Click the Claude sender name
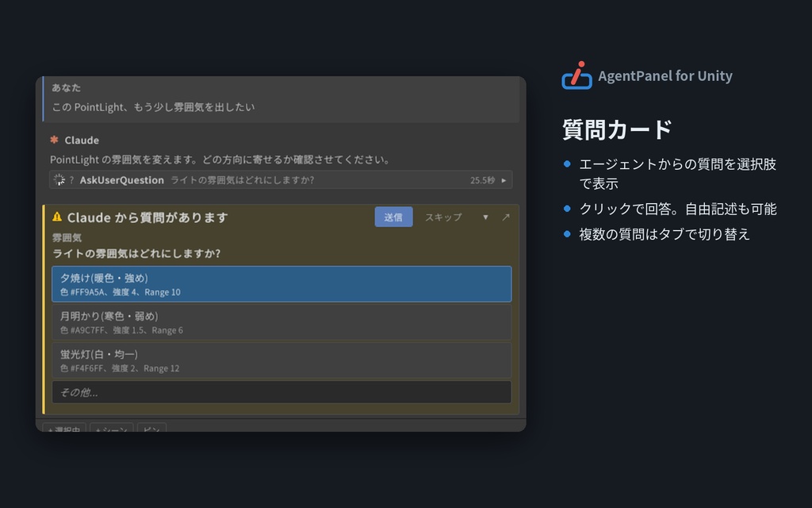Image resolution: width=812 pixels, height=508 pixels. click(x=82, y=140)
